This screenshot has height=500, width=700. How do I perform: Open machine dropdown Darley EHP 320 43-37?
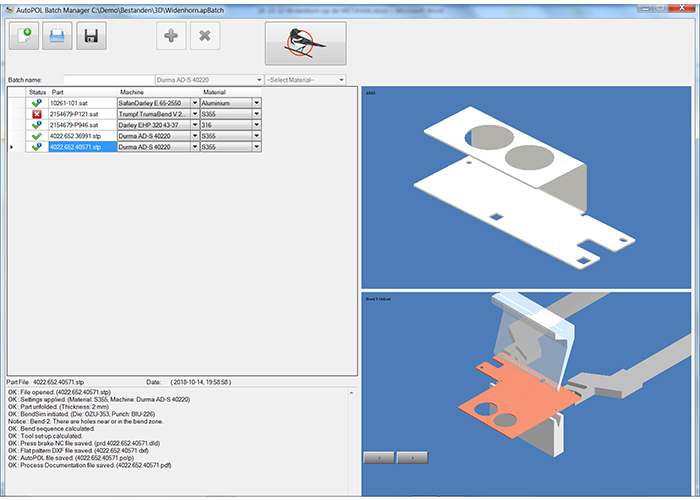point(195,125)
